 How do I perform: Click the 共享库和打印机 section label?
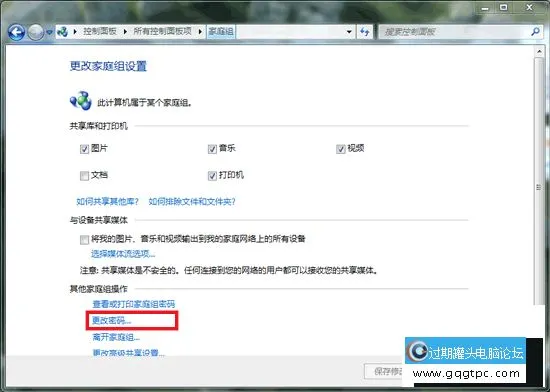(99, 126)
